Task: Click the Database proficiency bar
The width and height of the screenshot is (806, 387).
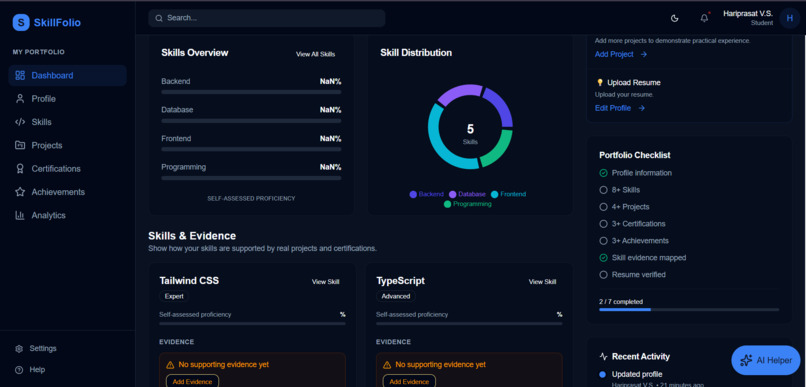Action: click(251, 121)
